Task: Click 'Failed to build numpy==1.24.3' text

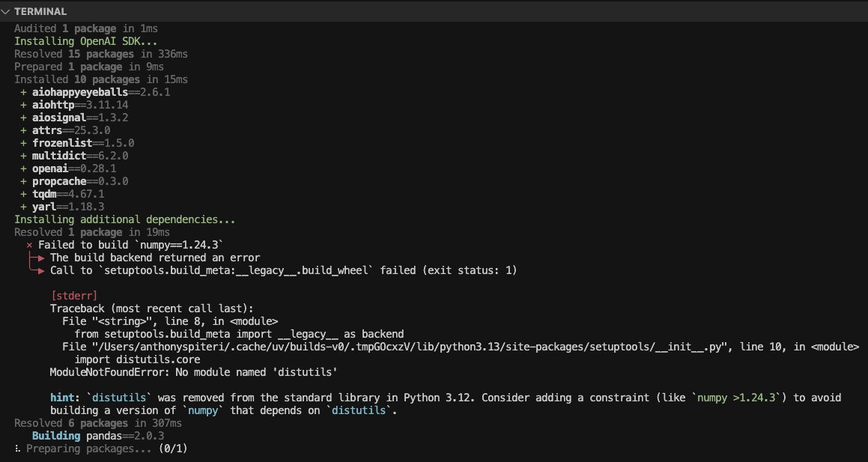Action: click(x=130, y=245)
